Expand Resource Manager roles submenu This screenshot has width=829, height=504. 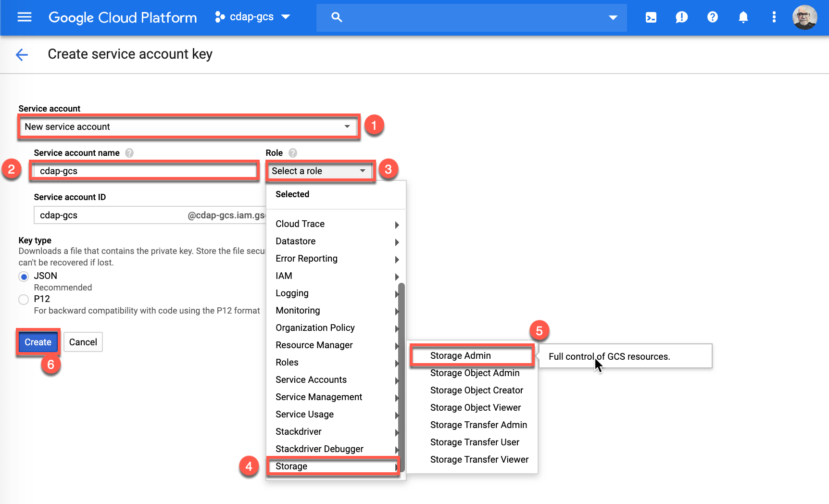click(333, 345)
